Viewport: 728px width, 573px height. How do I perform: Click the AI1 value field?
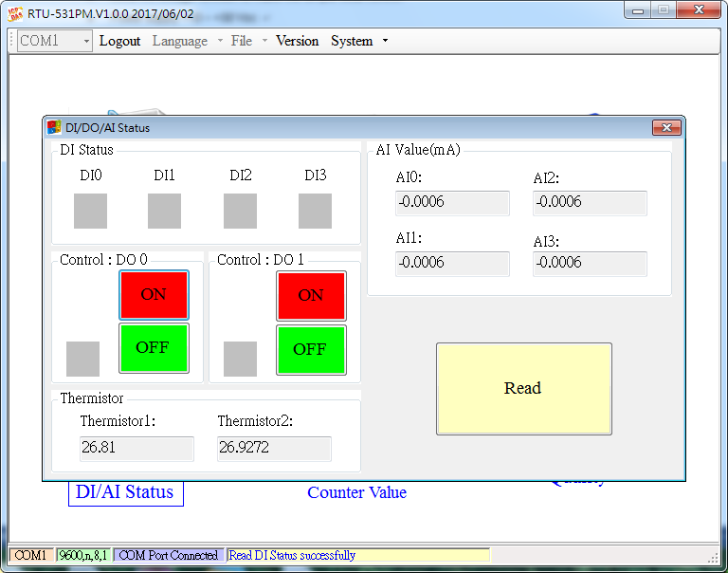(452, 264)
